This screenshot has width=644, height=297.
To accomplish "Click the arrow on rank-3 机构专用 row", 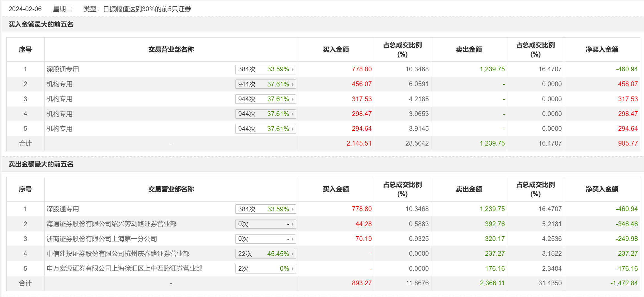I will click(293, 99).
